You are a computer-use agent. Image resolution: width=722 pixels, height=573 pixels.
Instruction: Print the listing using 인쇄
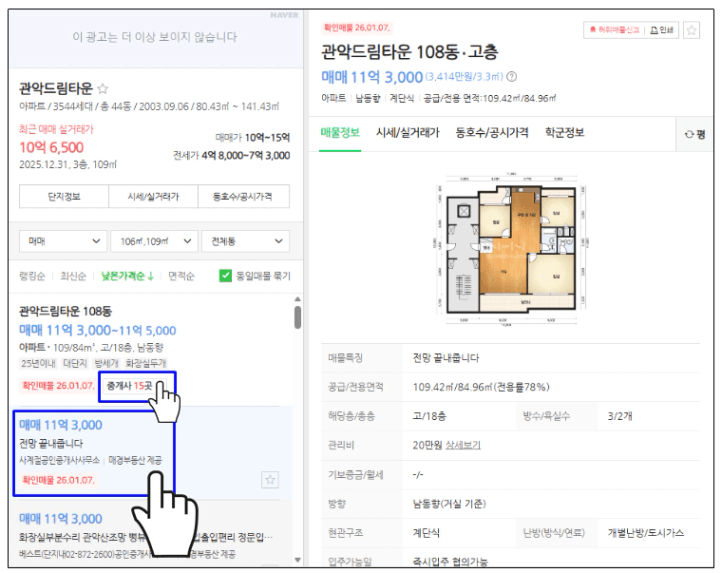pos(662,30)
